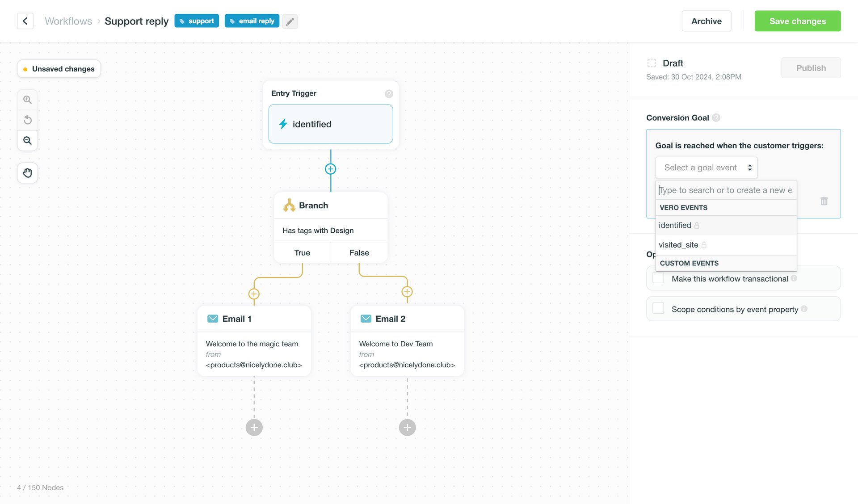Click the plus icon below Email 1 node
The height and width of the screenshot is (504, 858).
coord(254,427)
